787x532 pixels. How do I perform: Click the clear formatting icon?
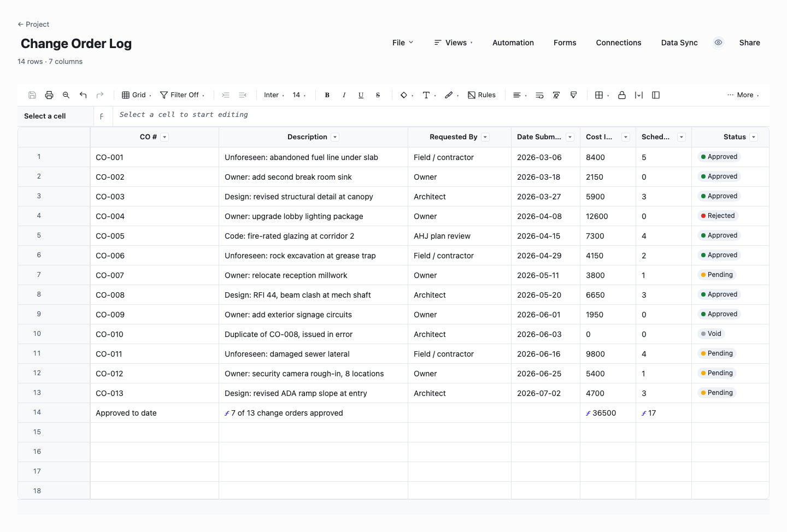(556, 95)
